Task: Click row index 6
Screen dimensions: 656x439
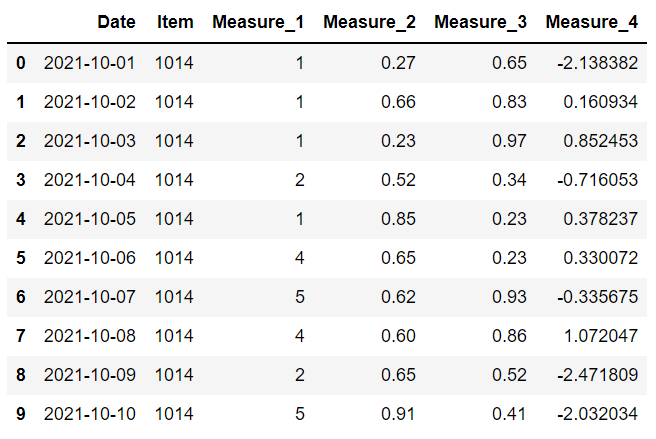Action: tap(22, 295)
